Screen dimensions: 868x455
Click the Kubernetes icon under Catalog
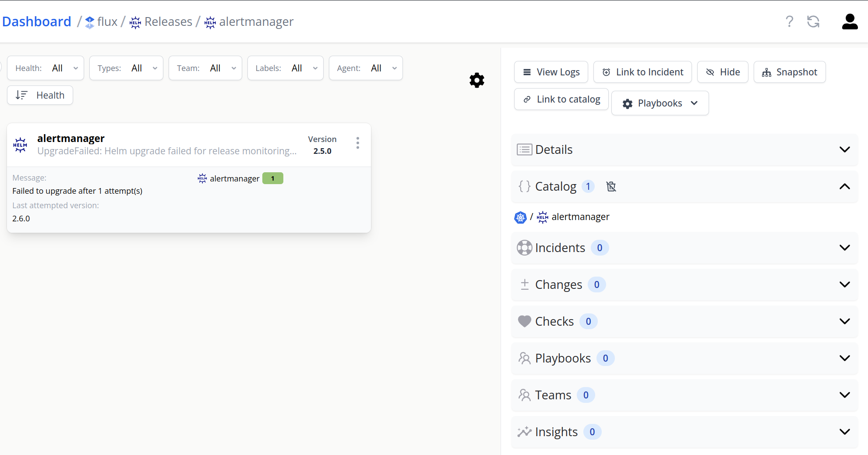[520, 217]
